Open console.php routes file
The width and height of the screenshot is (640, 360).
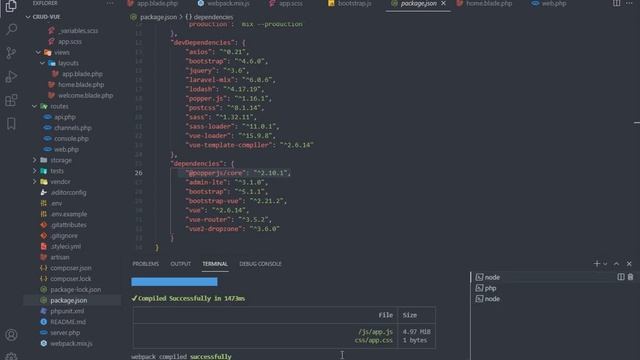pos(71,138)
